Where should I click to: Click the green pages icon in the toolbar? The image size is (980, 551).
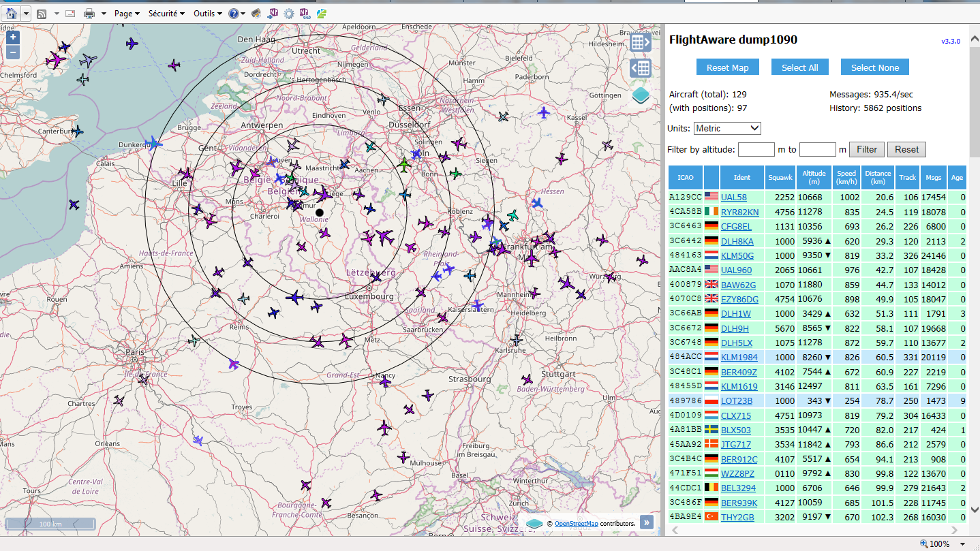[320, 14]
